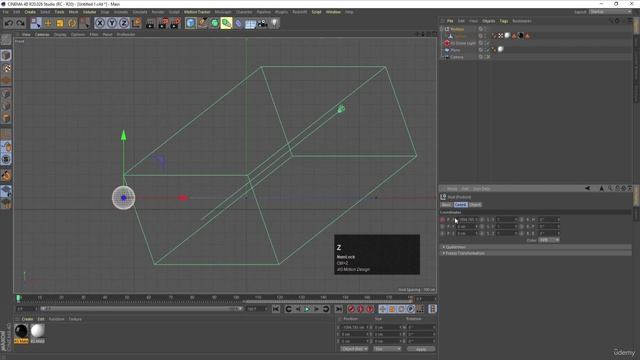Click the Redo arrow icon
Viewport: 640px width, 360px height.
click(20, 23)
